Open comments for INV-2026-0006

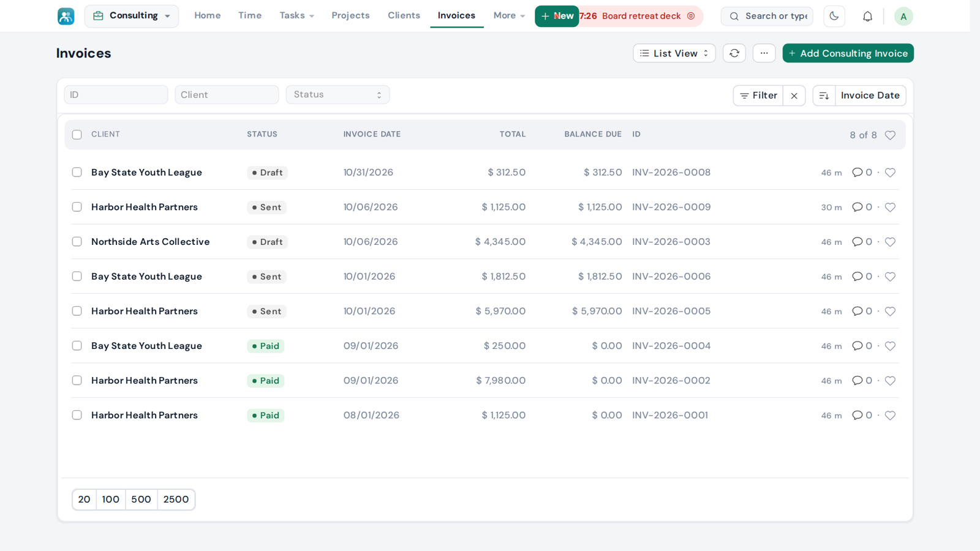(x=862, y=277)
